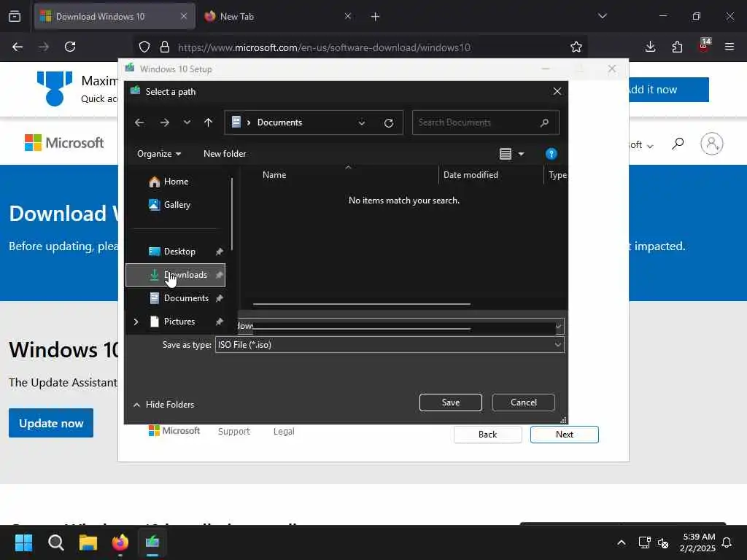Open the file name dropdown arrow
747x560 pixels.
click(558, 326)
